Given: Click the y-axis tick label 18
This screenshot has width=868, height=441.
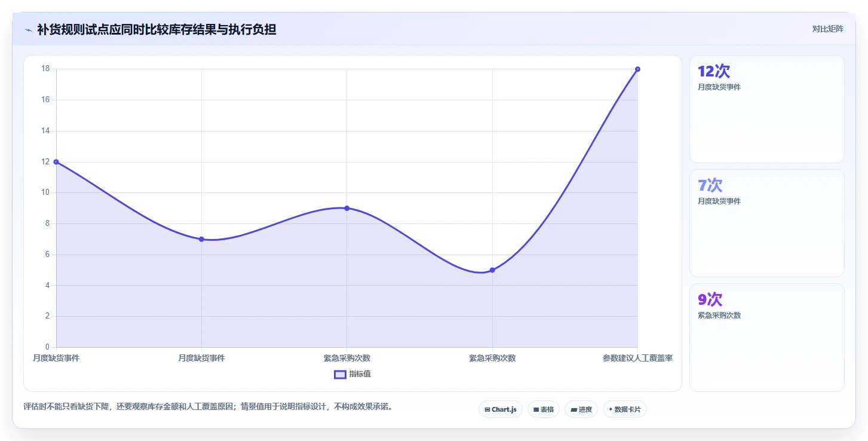Looking at the screenshot, I should point(45,69).
